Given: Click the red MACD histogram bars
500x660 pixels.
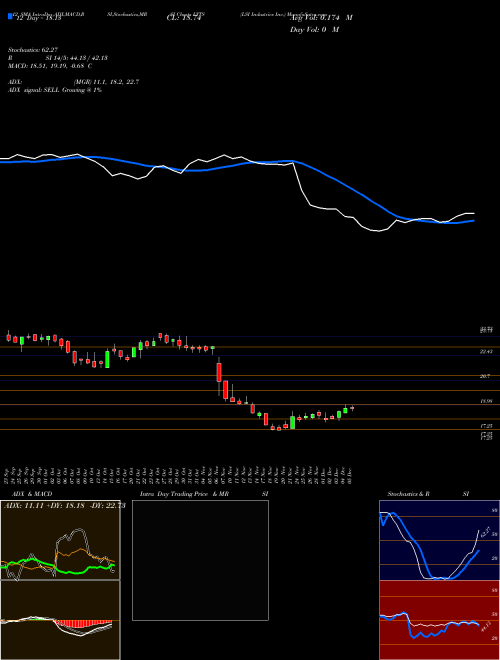Looking at the screenshot, I should tap(84, 623).
